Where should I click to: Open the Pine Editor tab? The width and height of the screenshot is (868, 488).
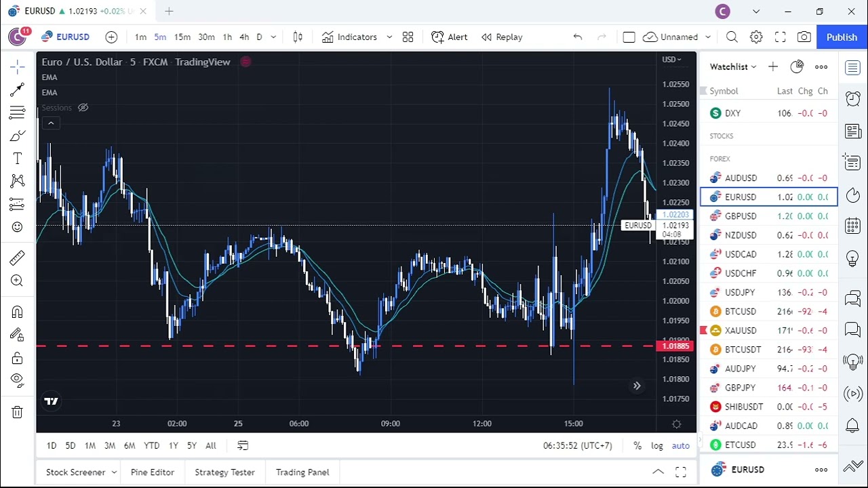tap(153, 472)
